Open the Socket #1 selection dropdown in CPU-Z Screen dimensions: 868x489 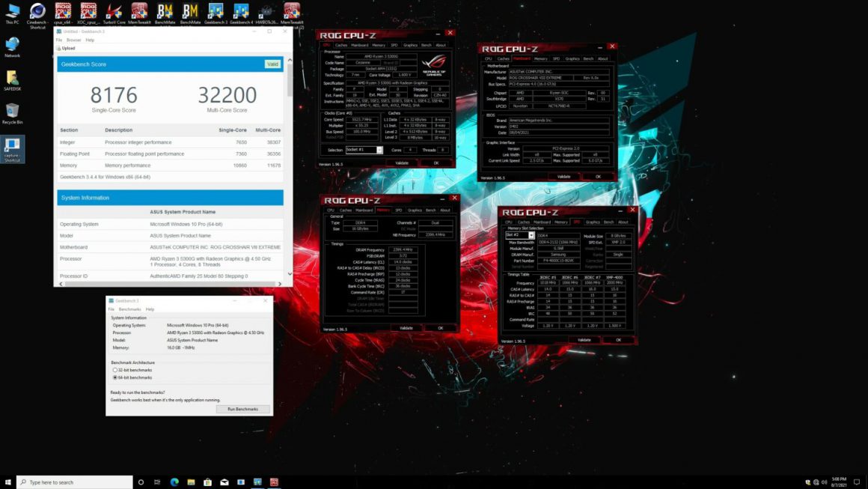click(x=380, y=151)
